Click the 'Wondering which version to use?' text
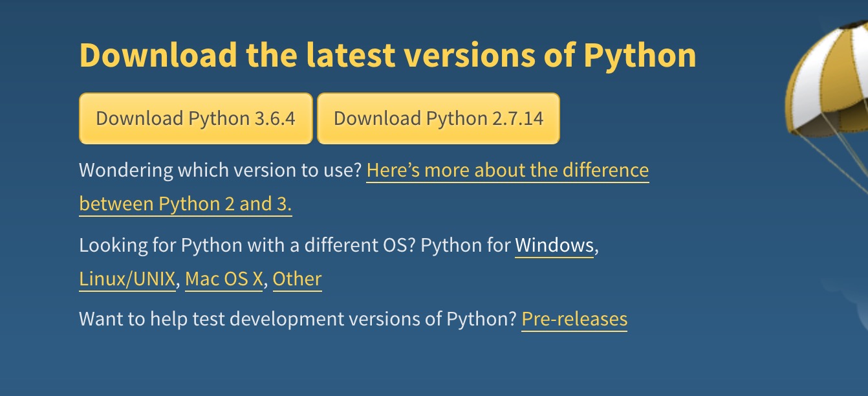The height and width of the screenshot is (396, 868). [220, 171]
